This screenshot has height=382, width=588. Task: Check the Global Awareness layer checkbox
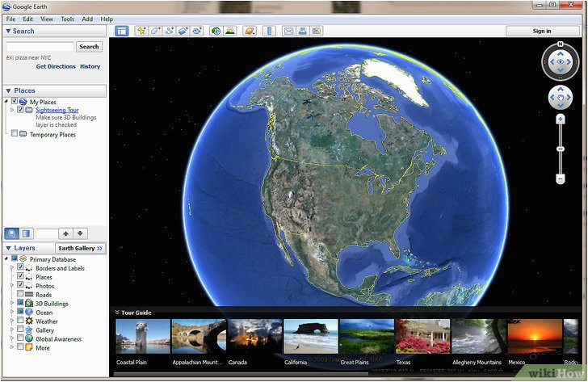pyautogui.click(x=20, y=338)
